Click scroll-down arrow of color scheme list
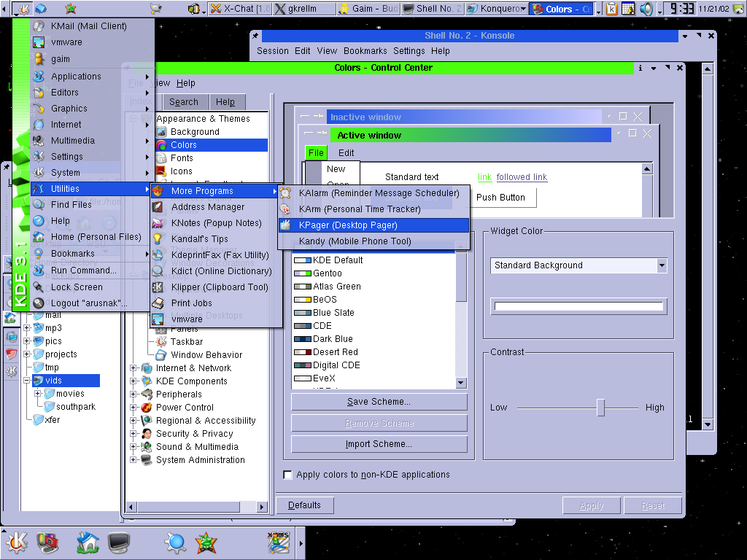The image size is (747, 560). coord(460,382)
